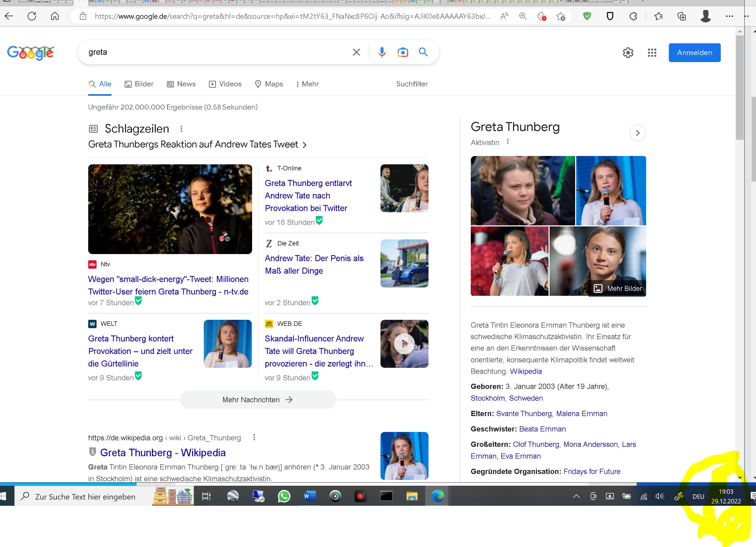Open the Greta Thunberg - Wikipedia result

tap(163, 453)
